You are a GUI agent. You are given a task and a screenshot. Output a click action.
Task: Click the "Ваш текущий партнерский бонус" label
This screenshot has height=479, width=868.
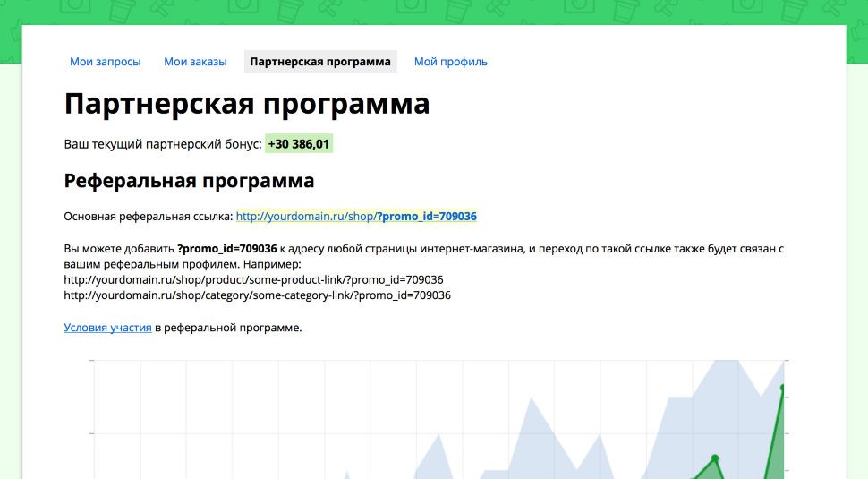pyautogui.click(x=163, y=144)
